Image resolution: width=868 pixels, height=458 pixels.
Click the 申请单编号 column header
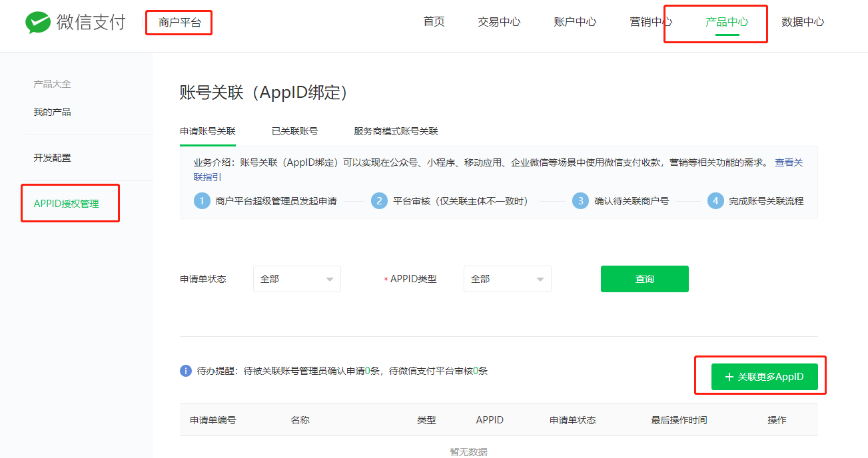(x=213, y=420)
